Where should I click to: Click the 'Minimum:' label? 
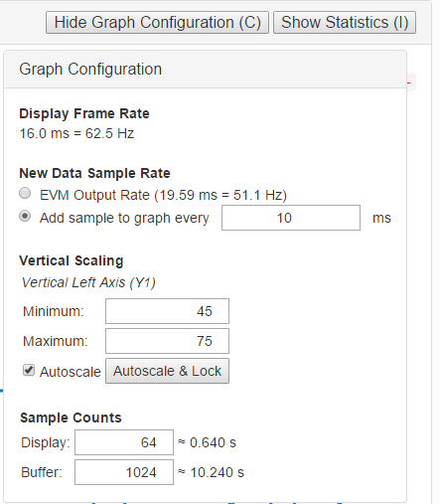(54, 311)
